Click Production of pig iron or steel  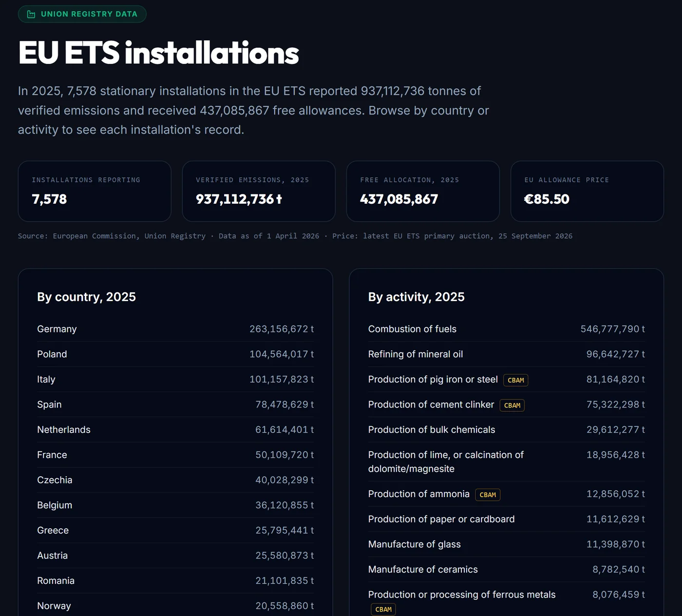click(x=507, y=380)
